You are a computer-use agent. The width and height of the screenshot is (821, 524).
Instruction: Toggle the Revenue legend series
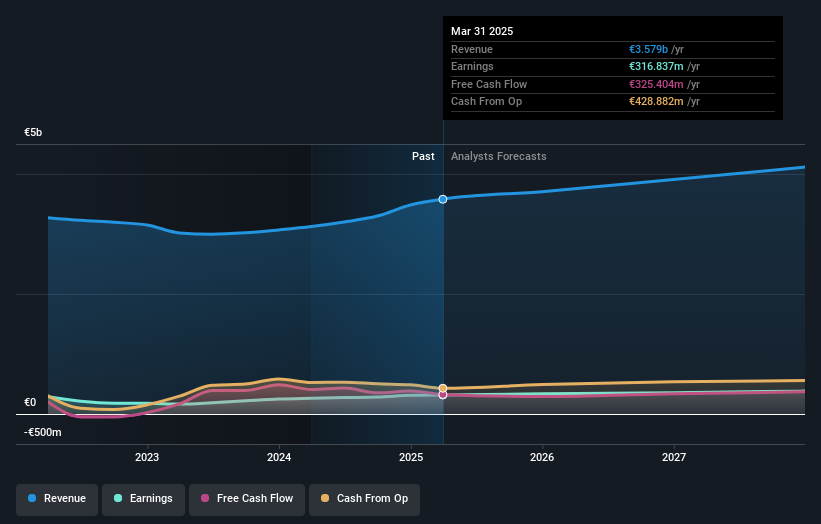point(57,499)
